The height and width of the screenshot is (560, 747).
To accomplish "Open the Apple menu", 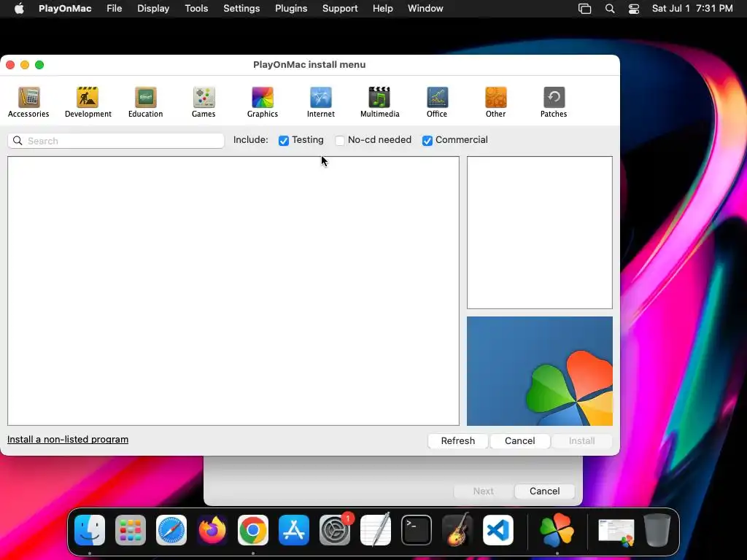I will (19, 9).
